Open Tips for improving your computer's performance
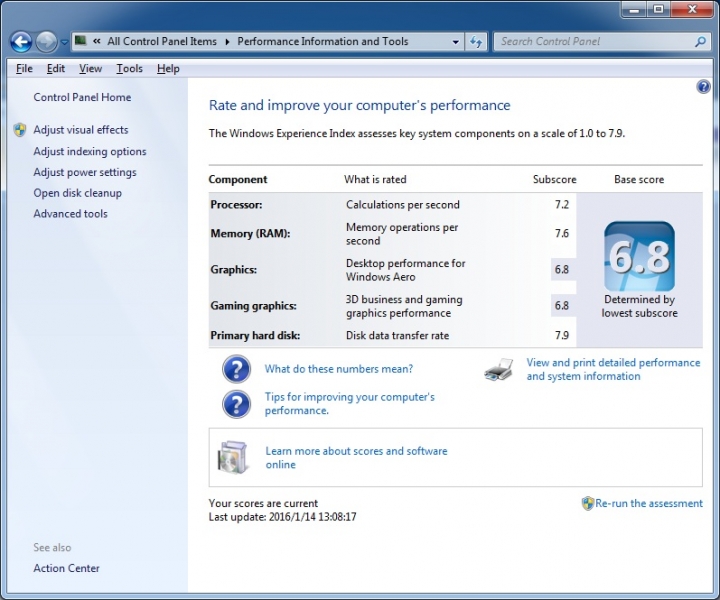This screenshot has width=720, height=600. click(x=349, y=404)
